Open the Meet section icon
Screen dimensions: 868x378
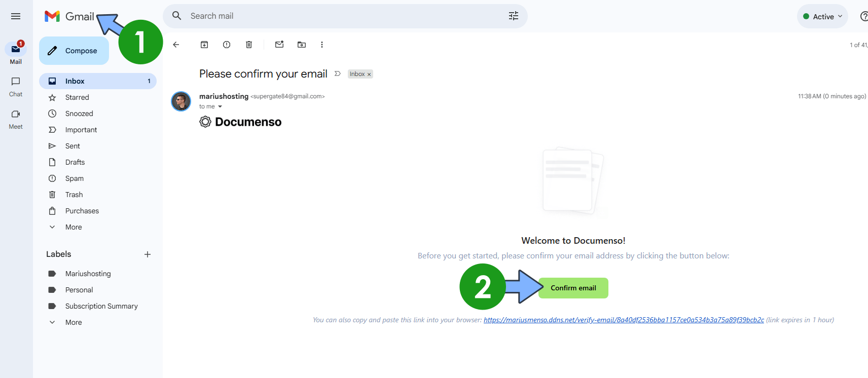[x=16, y=114]
